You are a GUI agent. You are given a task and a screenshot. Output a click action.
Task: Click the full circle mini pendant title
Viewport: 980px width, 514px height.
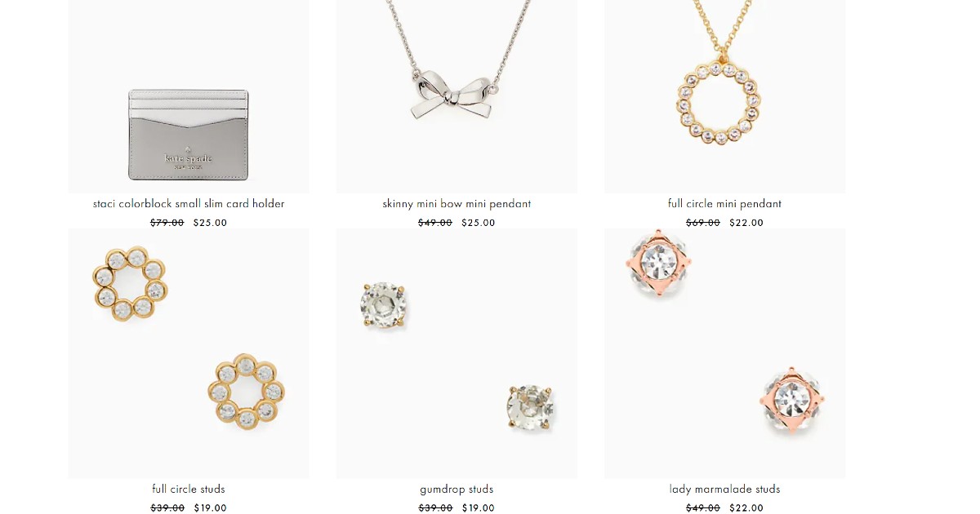pos(724,204)
